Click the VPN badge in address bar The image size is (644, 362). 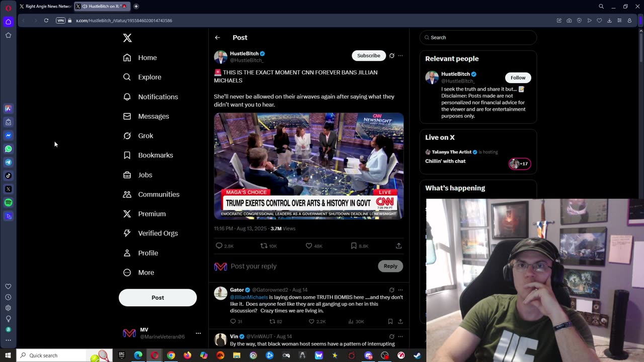click(x=61, y=21)
